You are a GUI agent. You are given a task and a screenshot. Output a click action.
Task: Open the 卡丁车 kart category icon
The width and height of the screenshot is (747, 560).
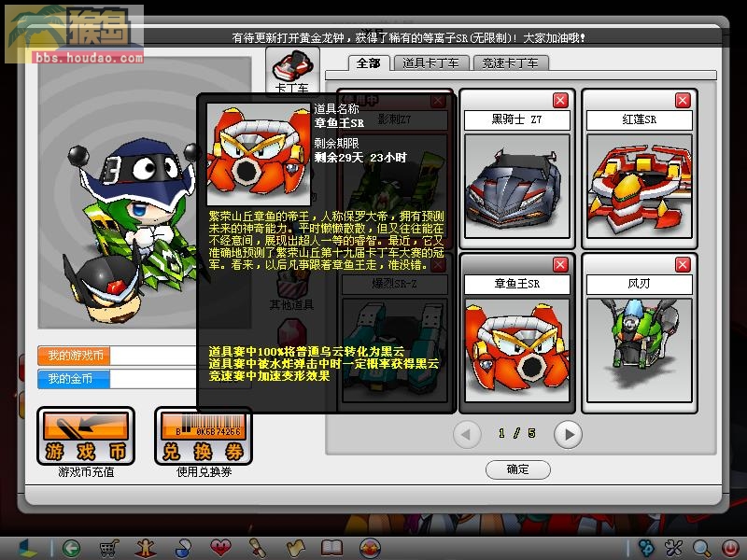tap(292, 72)
